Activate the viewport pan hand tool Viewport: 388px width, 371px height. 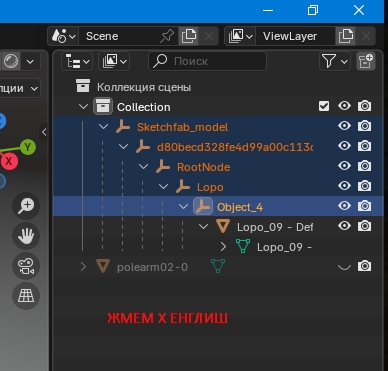pyautogui.click(x=26, y=236)
